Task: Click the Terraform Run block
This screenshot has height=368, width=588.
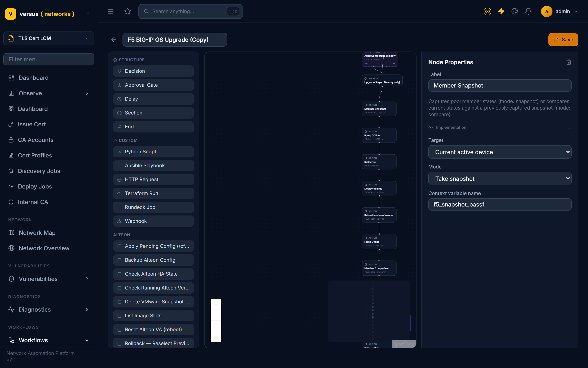Action: pos(153,193)
